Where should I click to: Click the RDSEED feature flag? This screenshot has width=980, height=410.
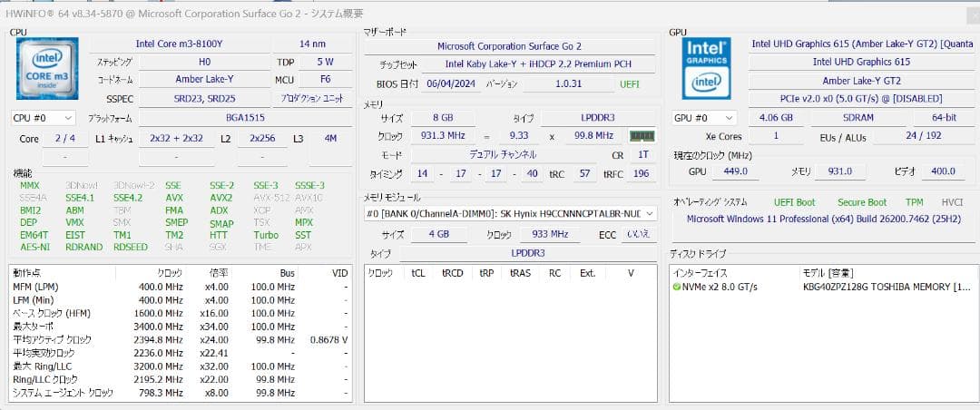(x=131, y=247)
